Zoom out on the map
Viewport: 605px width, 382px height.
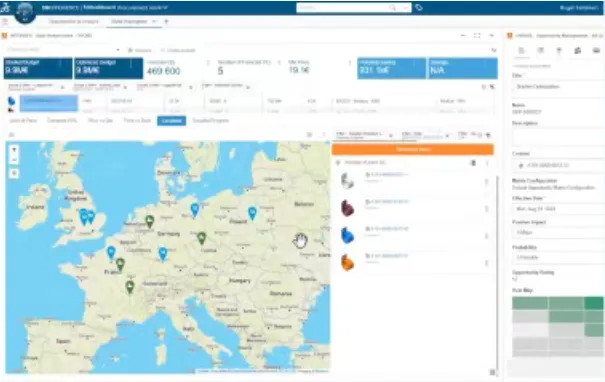pyautogui.click(x=14, y=159)
